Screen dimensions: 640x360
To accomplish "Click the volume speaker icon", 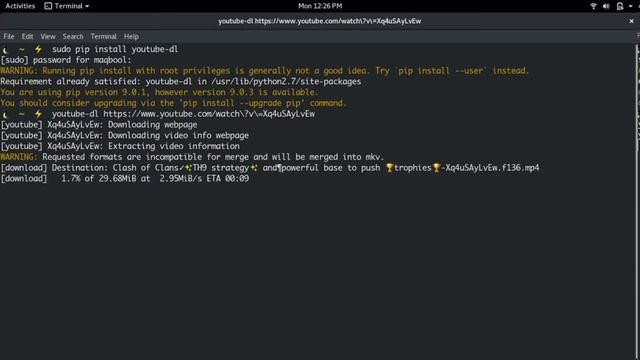I will click(606, 6).
